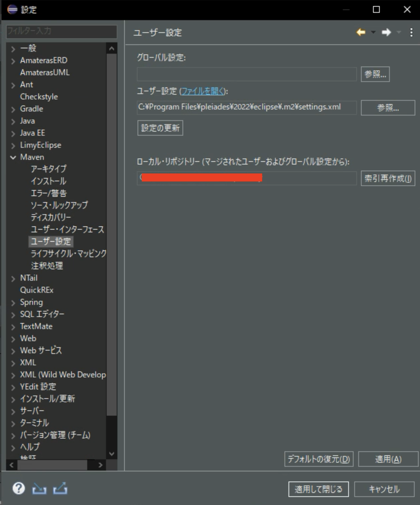Screen dimensions: 420x505
Task: Rebuild the index with 索引再作成
Action: tap(387, 178)
